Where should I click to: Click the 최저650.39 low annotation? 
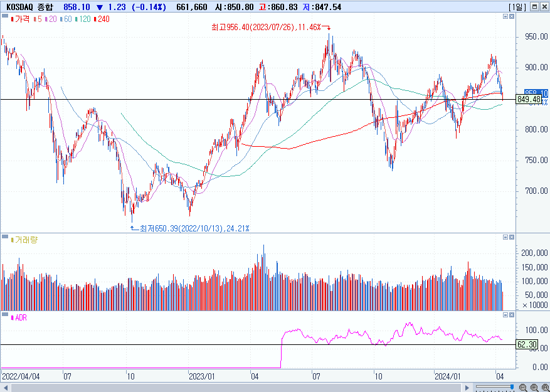194,228
